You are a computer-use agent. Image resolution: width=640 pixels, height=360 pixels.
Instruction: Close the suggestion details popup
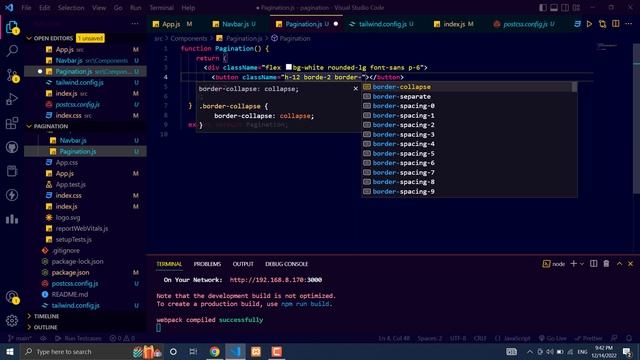tap(356, 89)
